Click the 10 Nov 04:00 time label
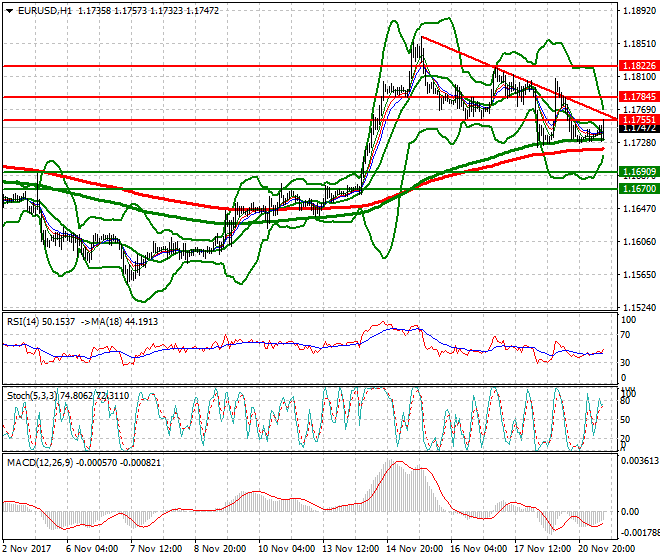The height and width of the screenshot is (560, 660). 286,549
